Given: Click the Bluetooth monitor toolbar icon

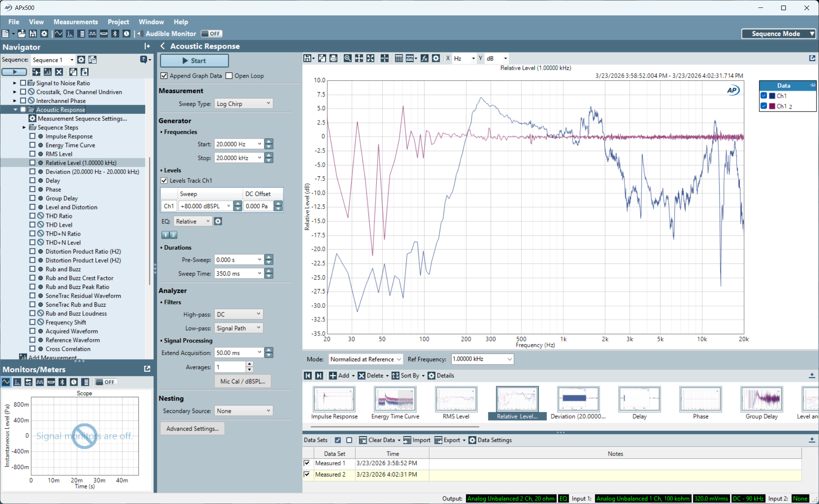Looking at the screenshot, I should tap(115, 34).
